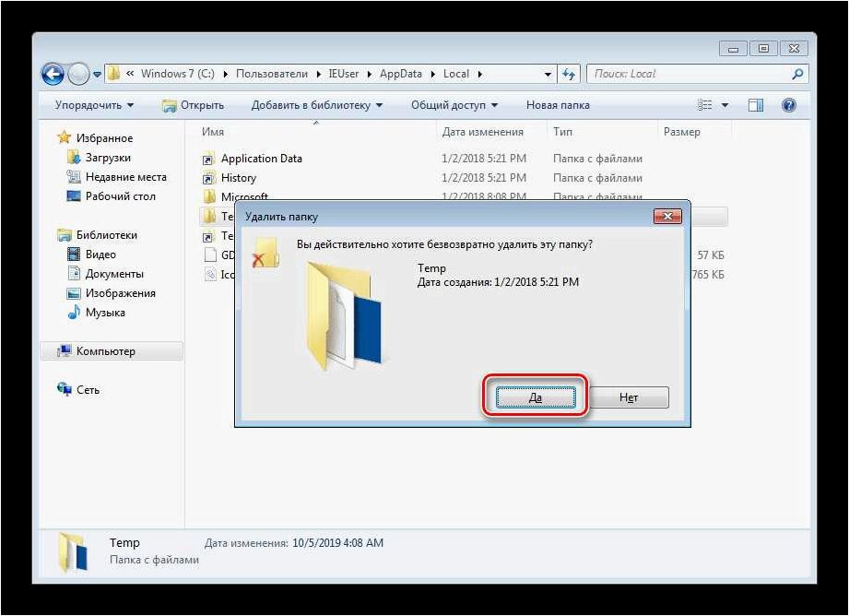Toggle the preview pane icon
849x616 pixels.
(755, 105)
